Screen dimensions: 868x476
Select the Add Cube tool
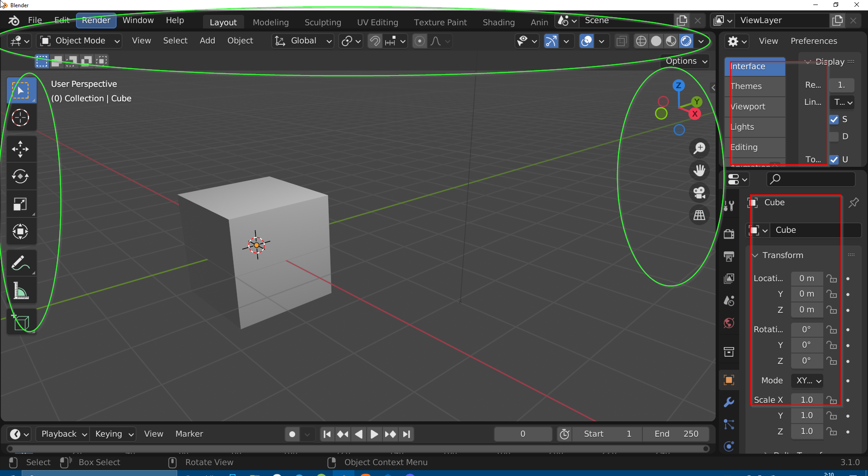20,321
